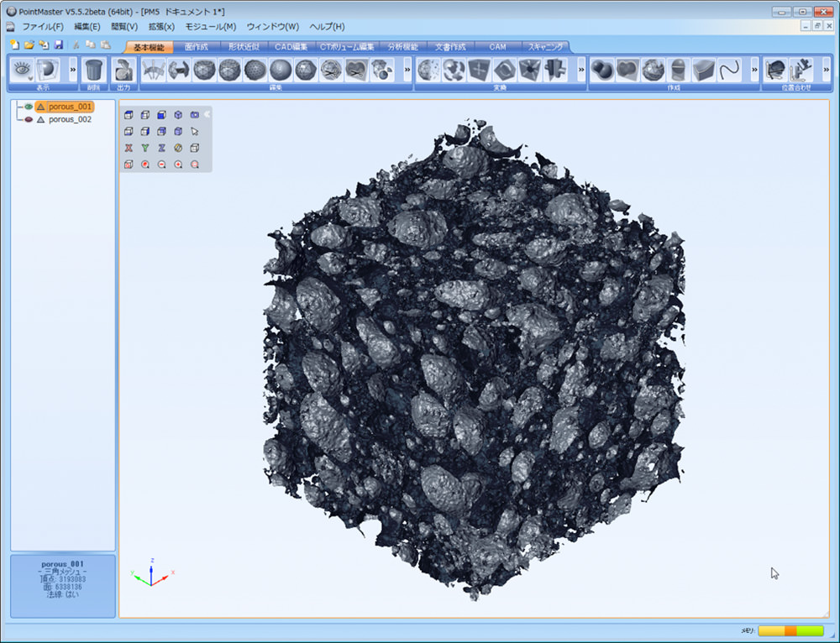The height and width of the screenshot is (643, 840).
Task: Switch to the 文書作成 tab
Action: coord(450,47)
